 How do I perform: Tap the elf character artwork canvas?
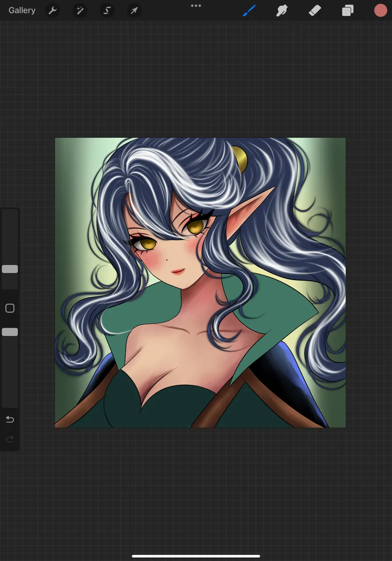pos(200,283)
